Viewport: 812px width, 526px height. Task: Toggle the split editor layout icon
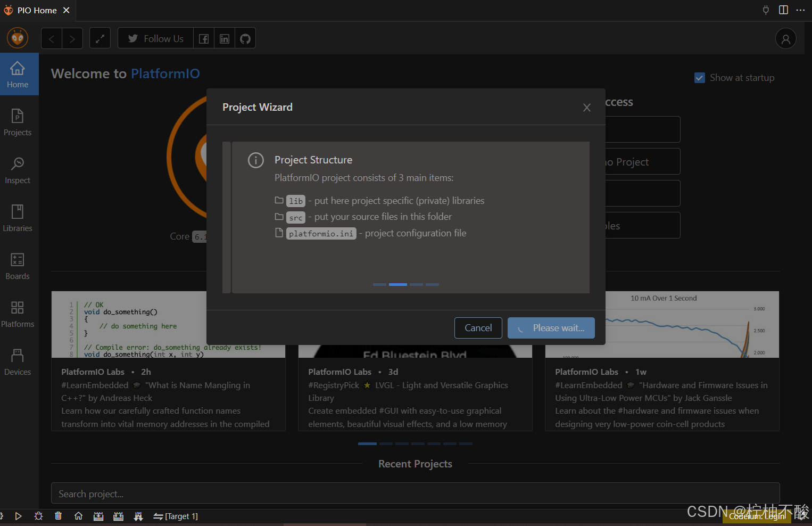(783, 10)
